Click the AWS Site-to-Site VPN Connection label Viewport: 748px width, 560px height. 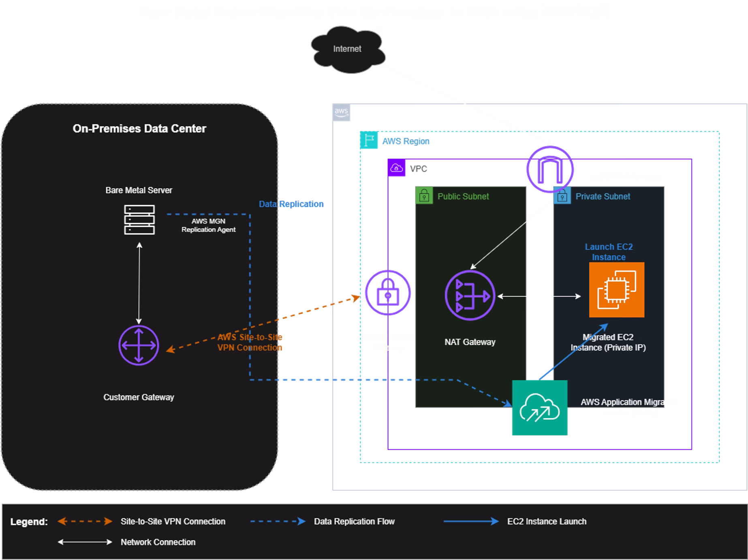coord(250,342)
